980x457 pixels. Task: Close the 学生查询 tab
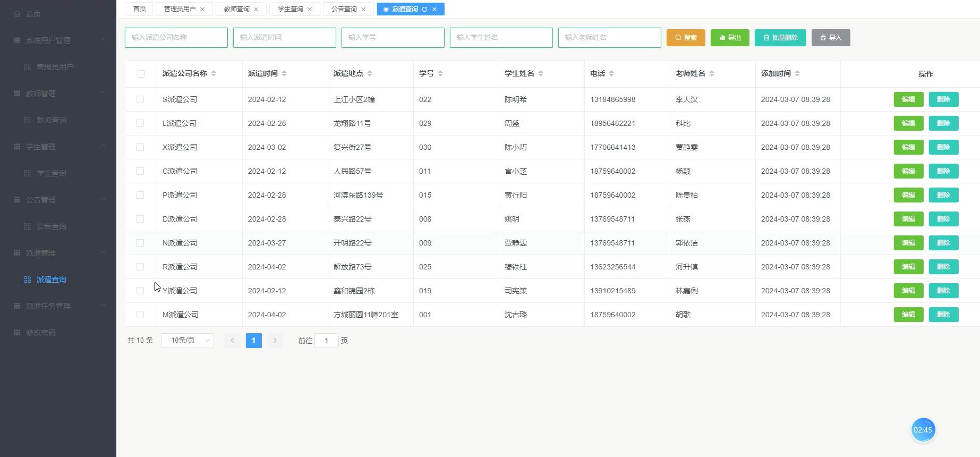click(x=310, y=9)
